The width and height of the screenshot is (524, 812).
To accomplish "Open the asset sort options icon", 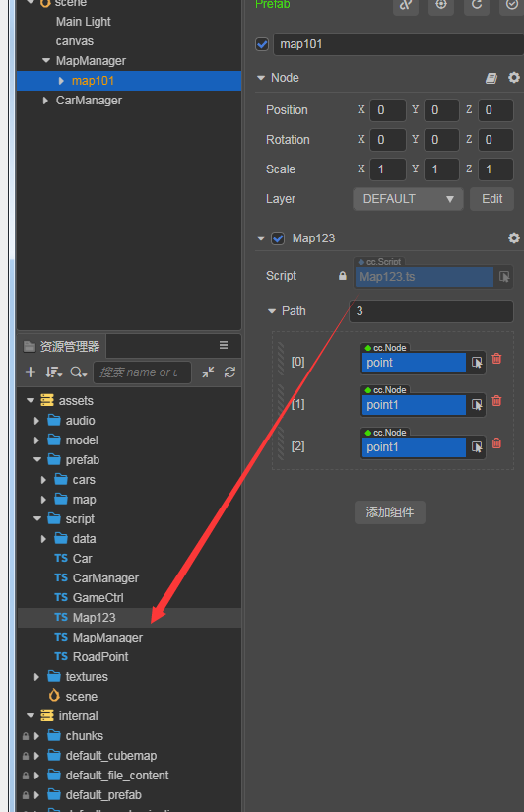I will coord(53,372).
